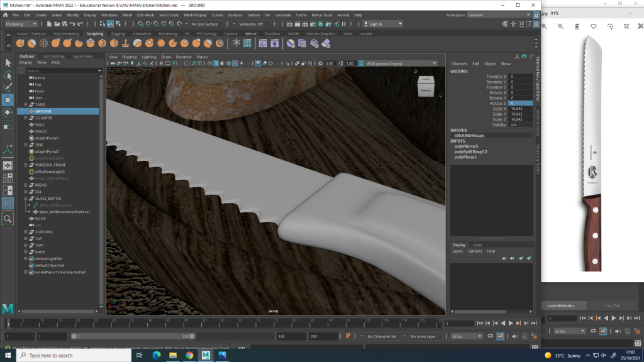The image size is (644, 362).
Task: Click No Character Set button
Action: pos(382,337)
